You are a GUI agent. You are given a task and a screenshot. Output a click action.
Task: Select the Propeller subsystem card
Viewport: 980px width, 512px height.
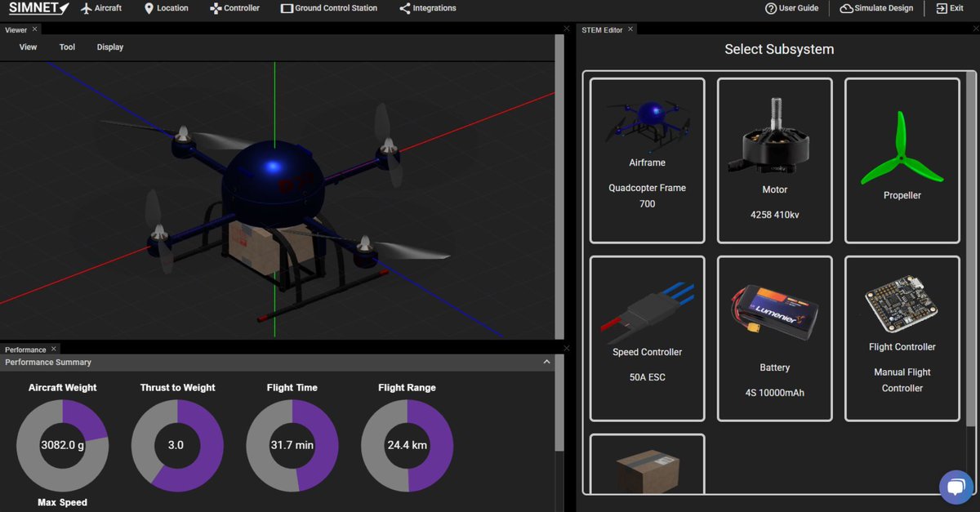(902, 160)
